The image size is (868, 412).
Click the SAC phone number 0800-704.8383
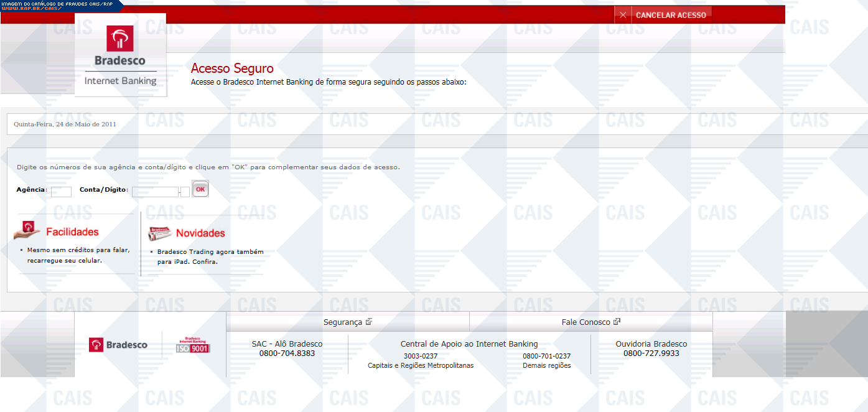(287, 353)
